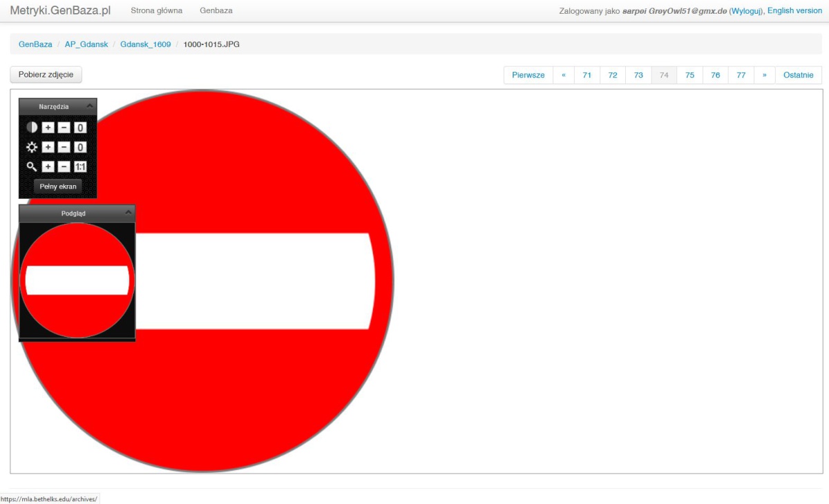Viewport: 829px width, 504px height.
Task: Navigate to Gdansk_1609 breadcrumb
Action: 145,44
